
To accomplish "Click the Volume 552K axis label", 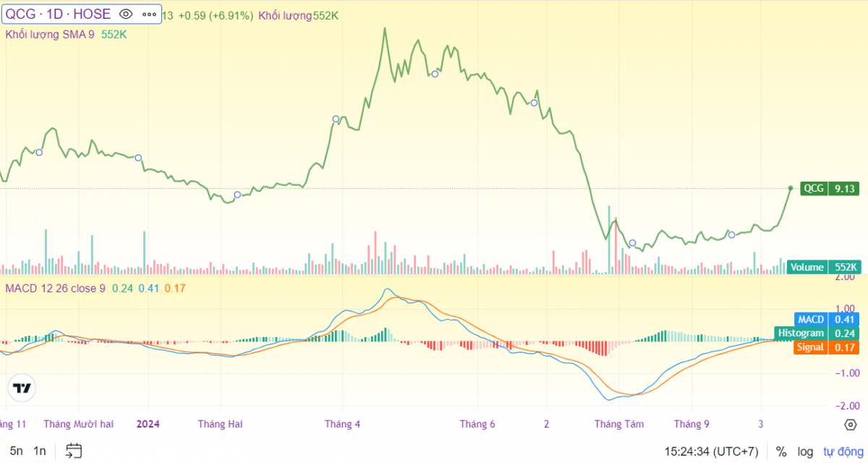I will [x=823, y=267].
